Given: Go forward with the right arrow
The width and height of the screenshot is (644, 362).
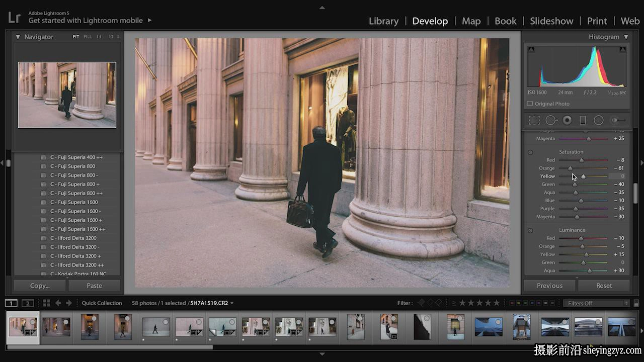Looking at the screenshot, I should coord(69,303).
